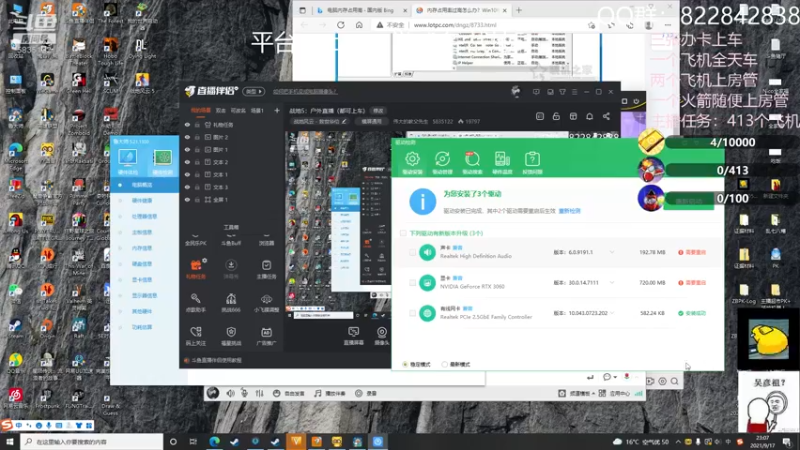Open the driver install gear tab

pos(412,159)
